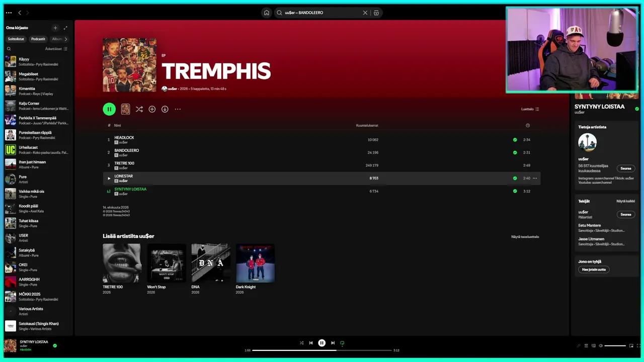Download the TREMPHIS album
644x362 pixels.
tap(165, 109)
